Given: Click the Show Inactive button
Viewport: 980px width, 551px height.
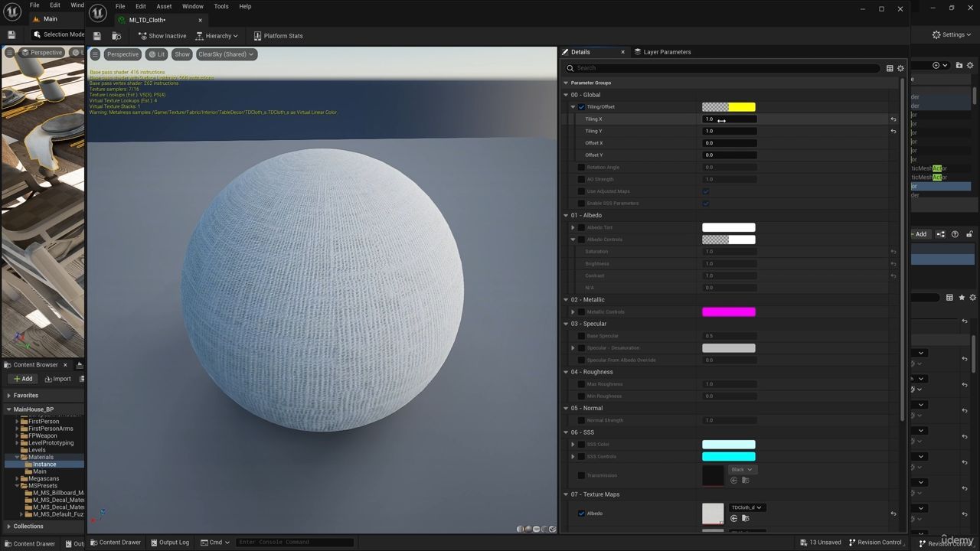Looking at the screenshot, I should [x=162, y=36].
